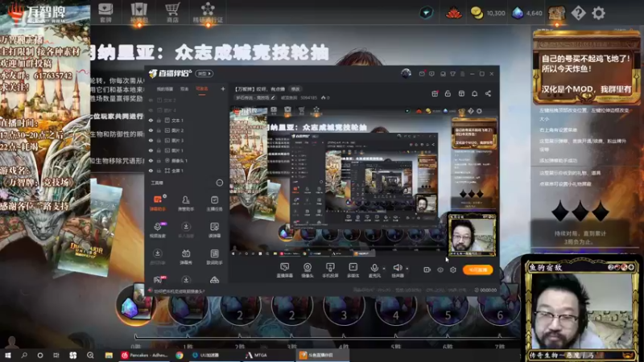The image size is (644, 362).
Task: Open streaming settings gear near start button
Action: [x=453, y=269]
